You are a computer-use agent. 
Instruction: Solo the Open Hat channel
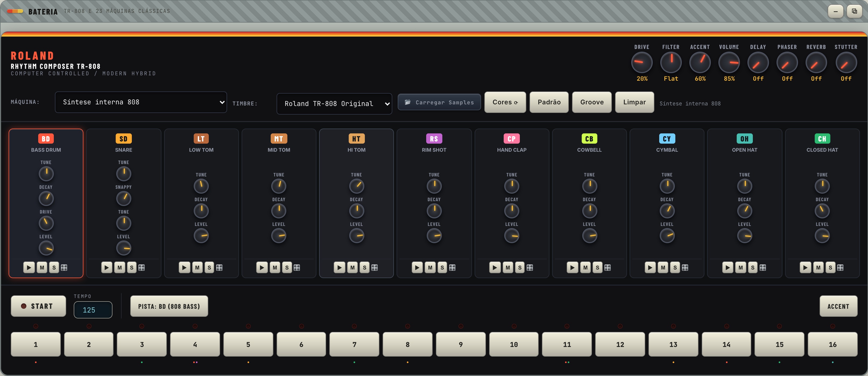pos(752,268)
